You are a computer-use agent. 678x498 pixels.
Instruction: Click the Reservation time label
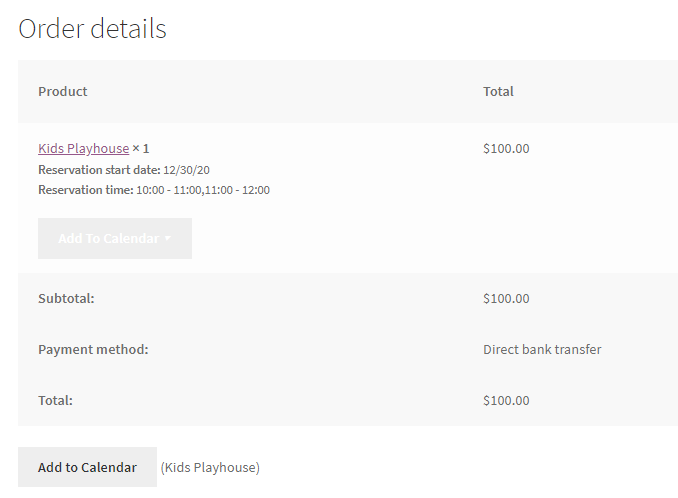(x=86, y=190)
